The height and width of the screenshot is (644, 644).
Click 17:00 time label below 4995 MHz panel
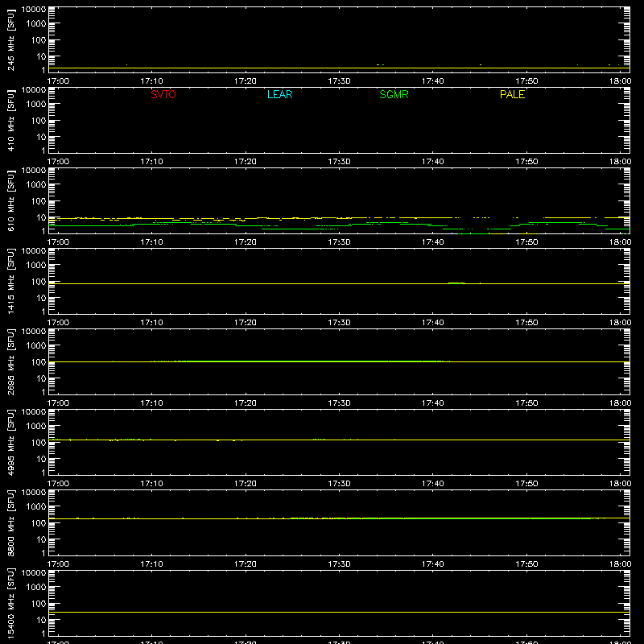pyautogui.click(x=58, y=484)
